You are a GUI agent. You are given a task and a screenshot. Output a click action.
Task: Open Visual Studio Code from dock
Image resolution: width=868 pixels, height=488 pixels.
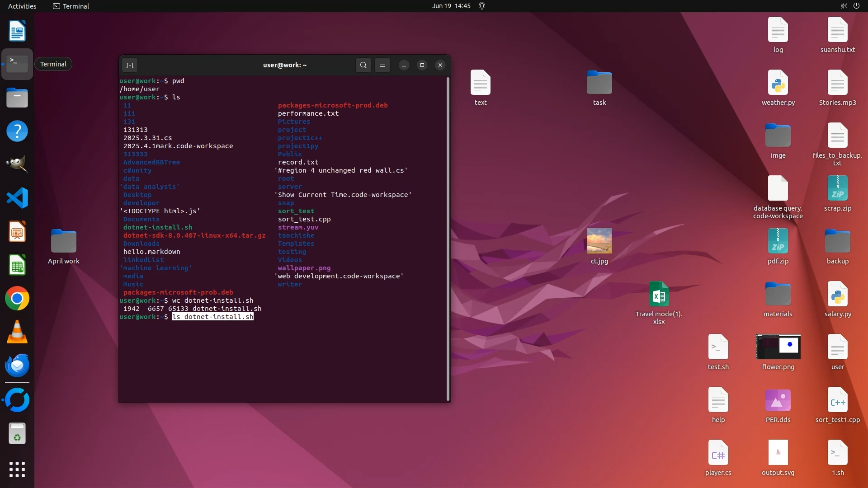(17, 198)
